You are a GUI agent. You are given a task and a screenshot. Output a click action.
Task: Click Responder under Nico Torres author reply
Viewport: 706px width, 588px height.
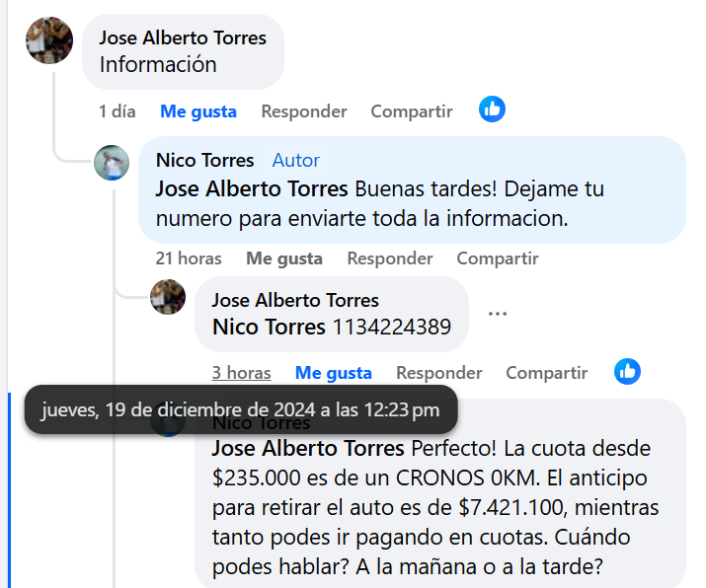pos(390,258)
